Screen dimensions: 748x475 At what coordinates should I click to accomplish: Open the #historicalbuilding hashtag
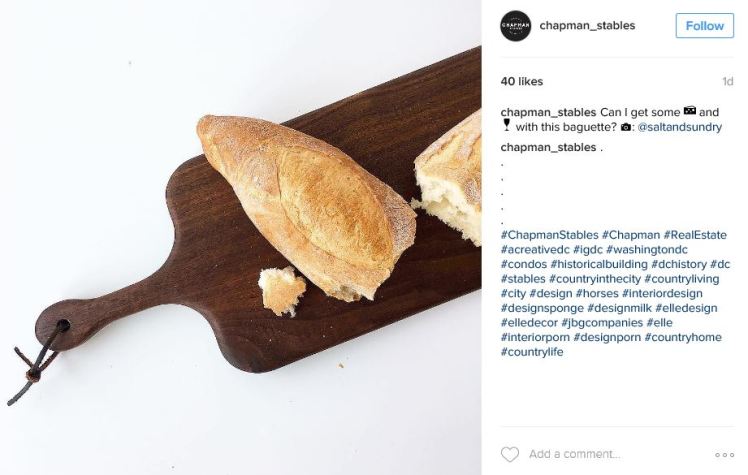[599, 264]
